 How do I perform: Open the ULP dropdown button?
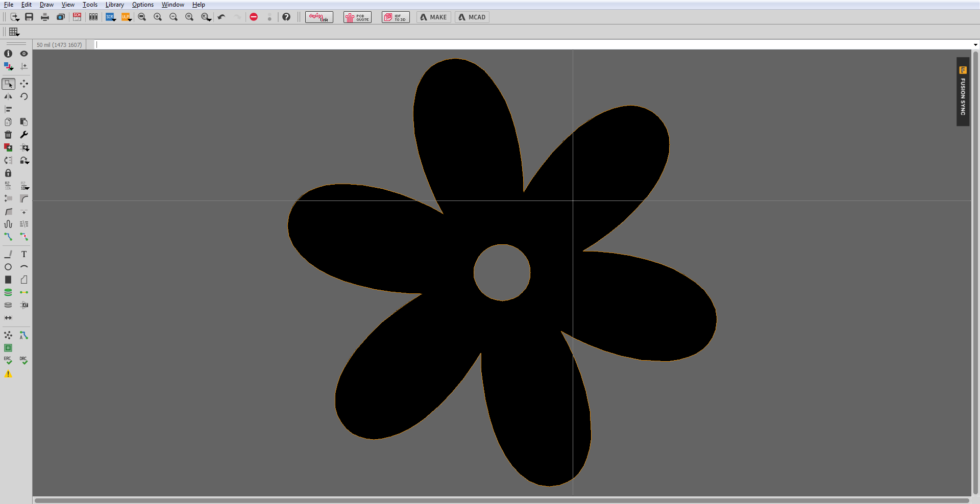tap(127, 17)
